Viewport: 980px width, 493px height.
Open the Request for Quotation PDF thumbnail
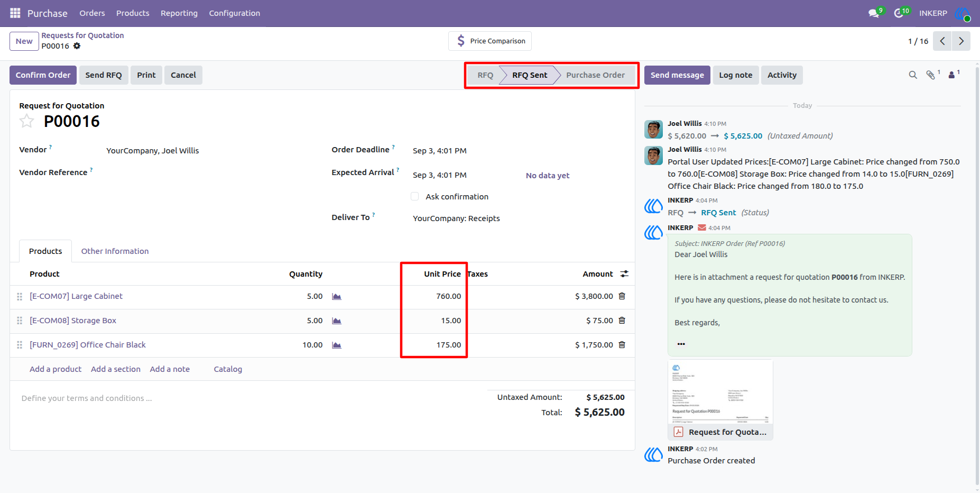720,399
